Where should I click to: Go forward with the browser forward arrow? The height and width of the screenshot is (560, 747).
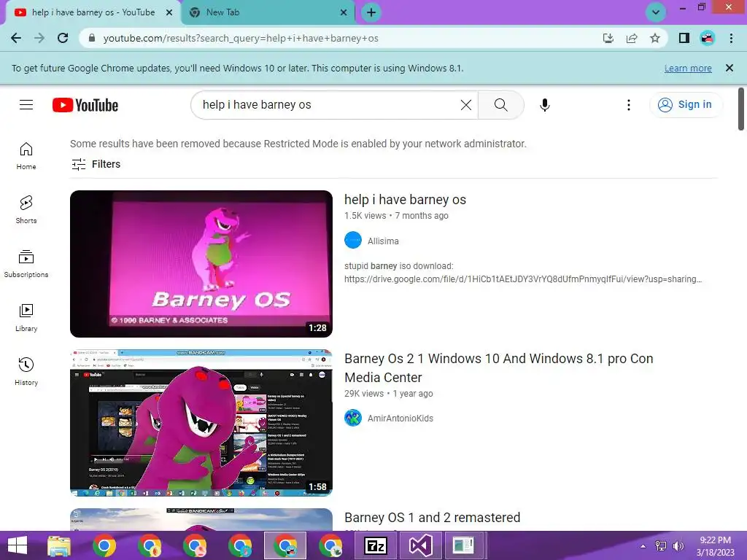tap(39, 38)
